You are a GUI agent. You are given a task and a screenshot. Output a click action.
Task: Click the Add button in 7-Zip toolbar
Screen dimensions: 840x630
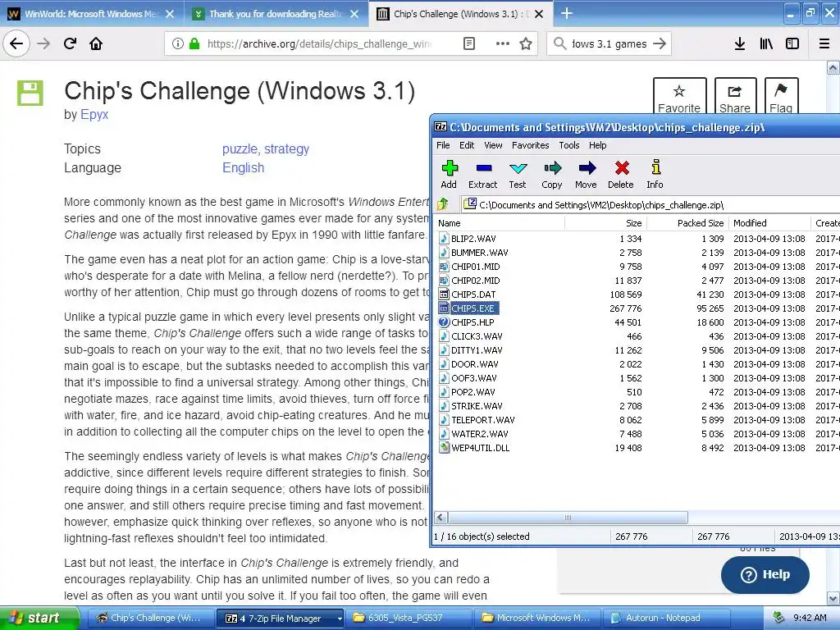tap(449, 175)
